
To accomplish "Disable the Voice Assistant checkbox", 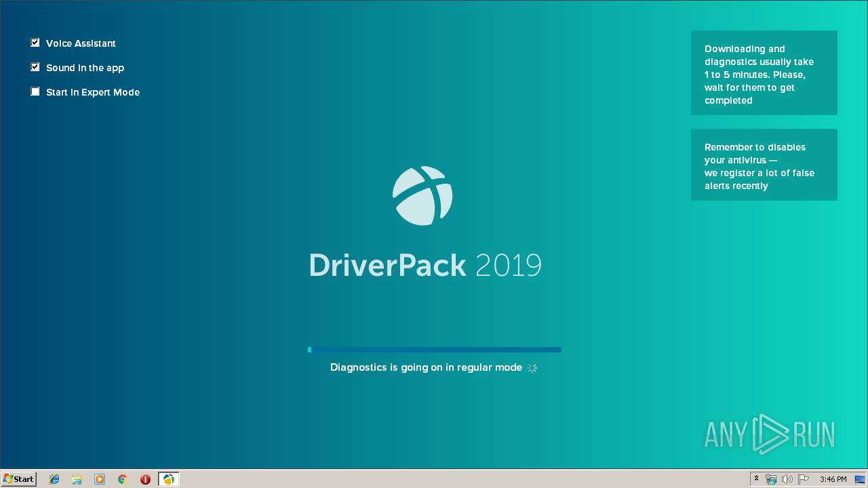I will click(35, 43).
